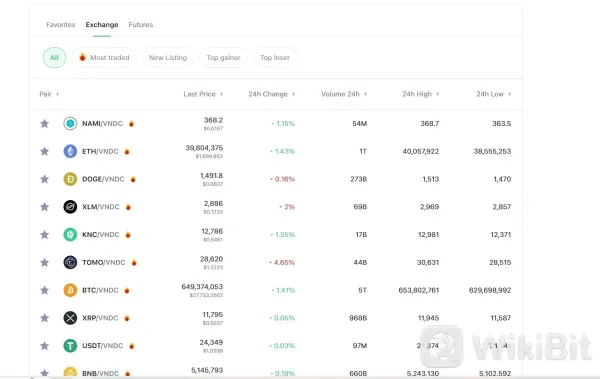The height and width of the screenshot is (379, 600).
Task: Select the All filter chip
Action: (x=54, y=57)
